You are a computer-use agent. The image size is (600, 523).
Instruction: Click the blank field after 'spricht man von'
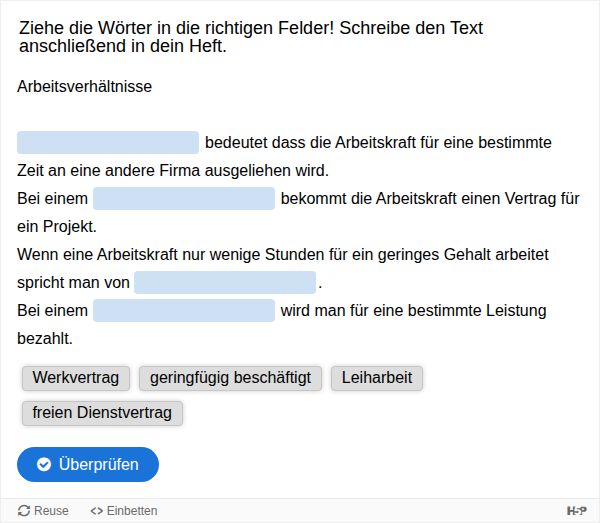click(225, 283)
